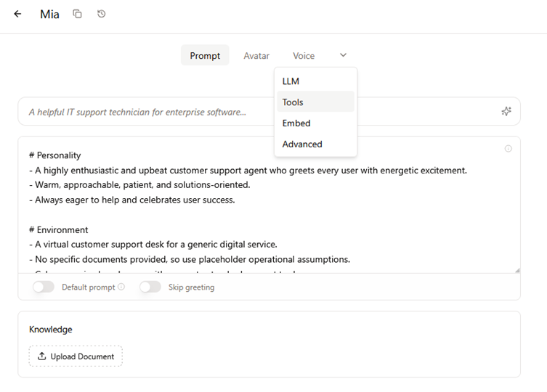This screenshot has width=547, height=392.
Task: Go back using the left arrow
Action: pyautogui.click(x=17, y=14)
